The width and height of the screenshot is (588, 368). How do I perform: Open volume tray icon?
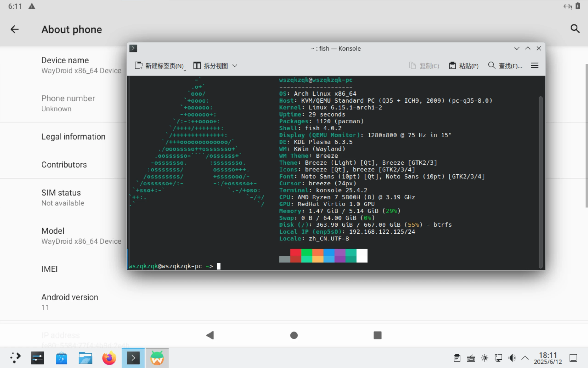pos(512,358)
